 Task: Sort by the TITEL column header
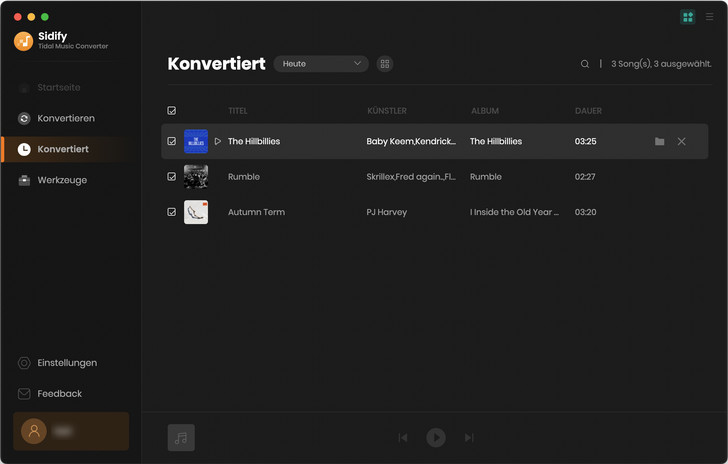pyautogui.click(x=238, y=111)
